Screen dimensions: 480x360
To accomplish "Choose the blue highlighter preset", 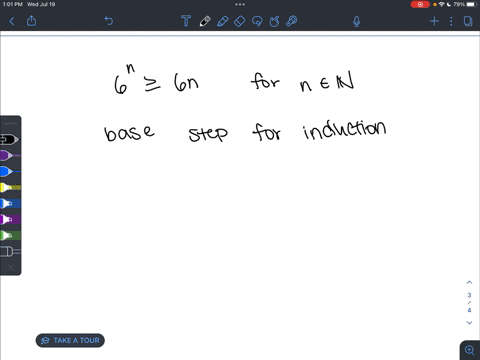I will pyautogui.click(x=10, y=203).
